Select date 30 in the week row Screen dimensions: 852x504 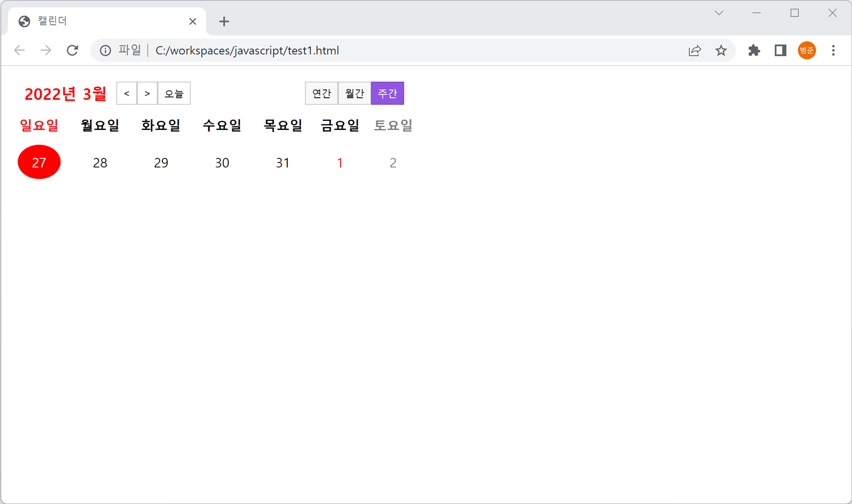coord(222,163)
